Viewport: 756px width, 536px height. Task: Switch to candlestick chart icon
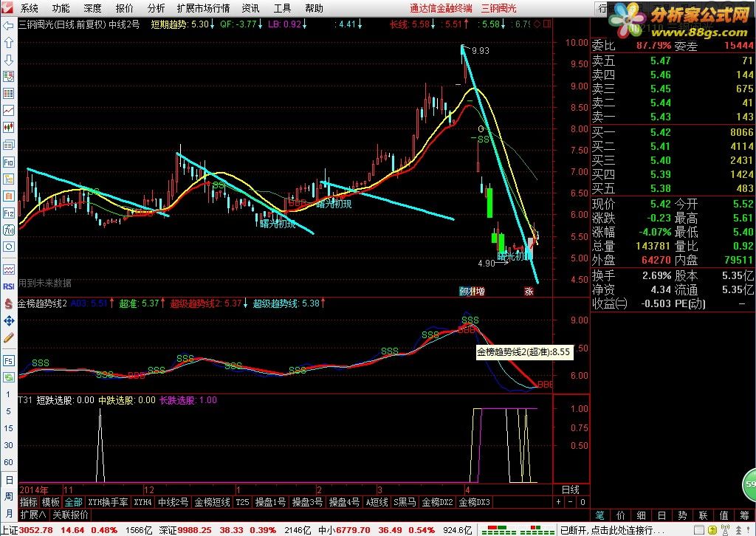pyautogui.click(x=8, y=128)
